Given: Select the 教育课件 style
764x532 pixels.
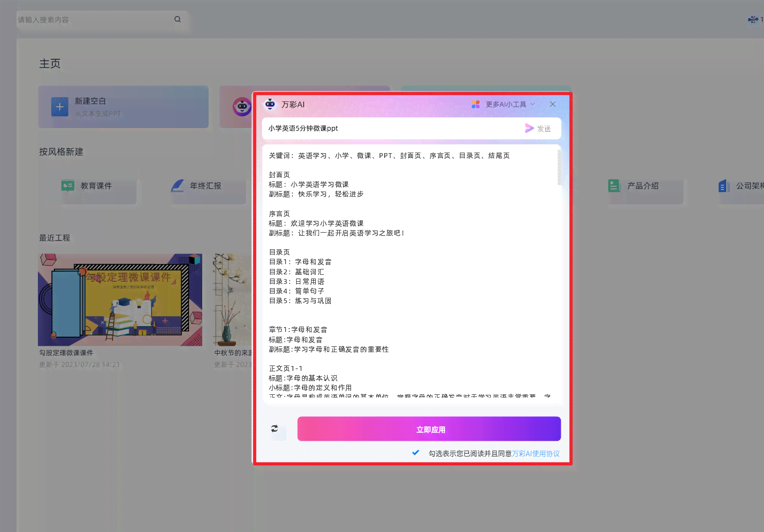Looking at the screenshot, I should pyautogui.click(x=99, y=186).
